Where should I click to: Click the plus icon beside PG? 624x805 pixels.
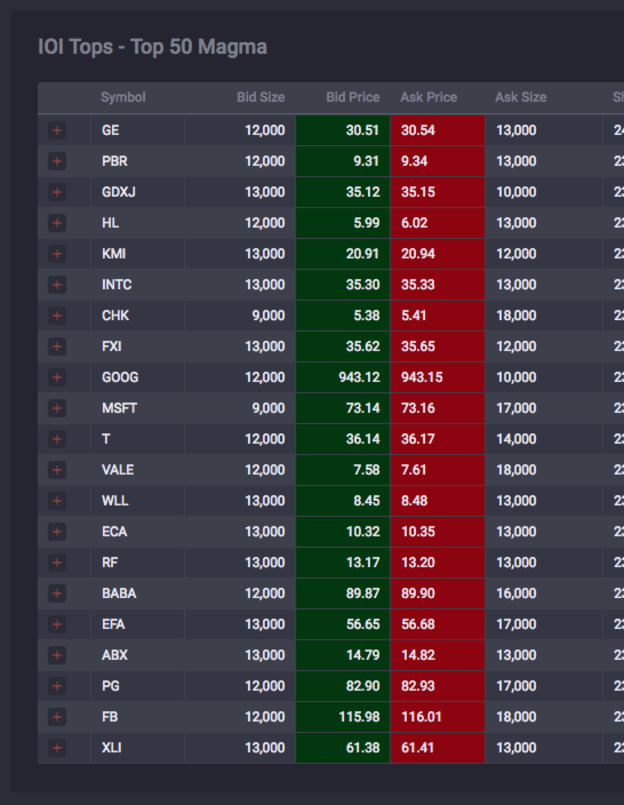57,686
